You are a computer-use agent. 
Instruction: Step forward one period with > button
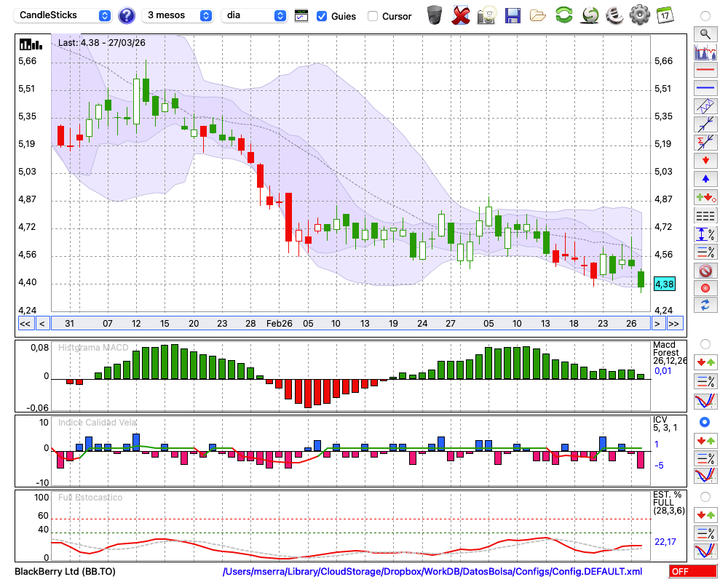657,324
